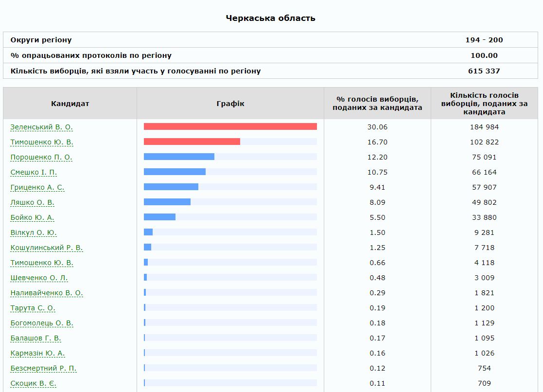Click the Балашов Г. В. link
The image size is (543, 392).
coord(36,338)
